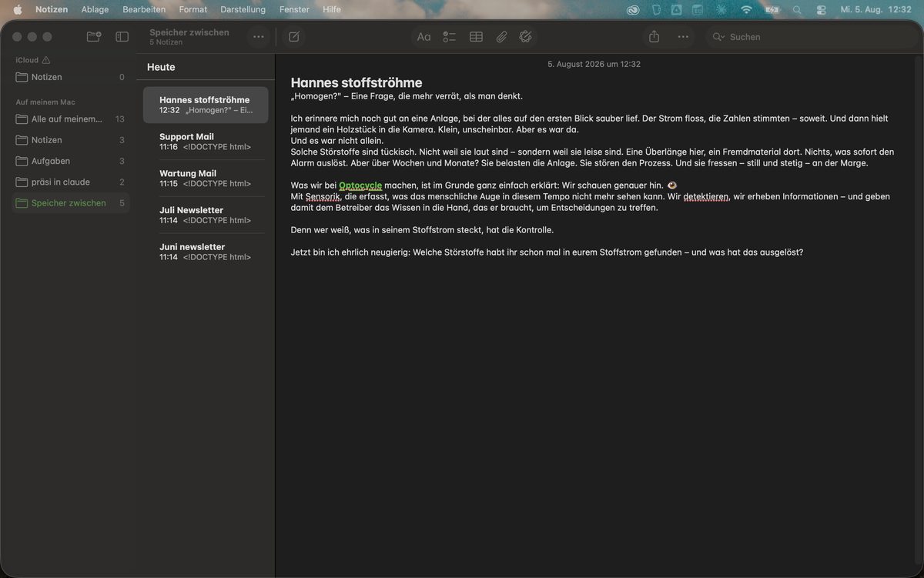Toggle the sidebar with the sidebar icon
The image size is (924, 578).
pos(122,36)
